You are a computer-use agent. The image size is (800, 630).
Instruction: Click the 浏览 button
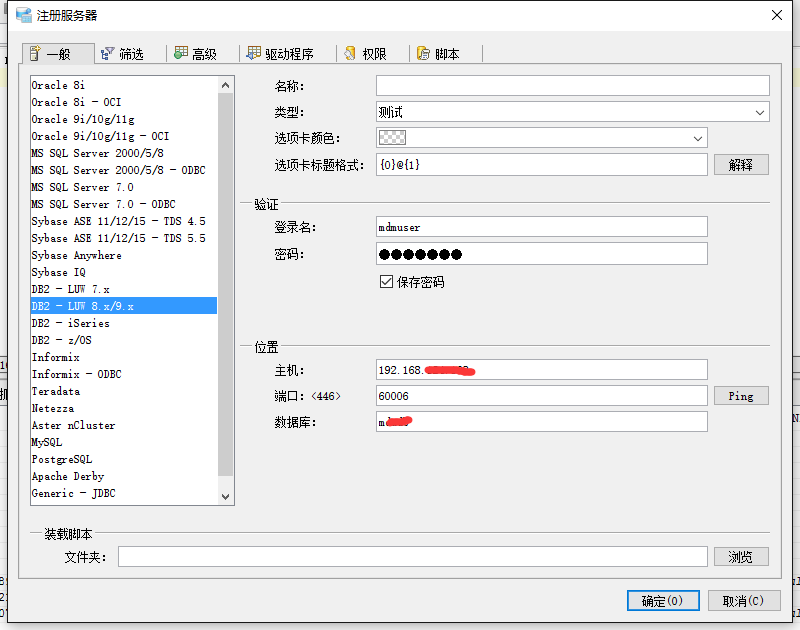point(741,557)
